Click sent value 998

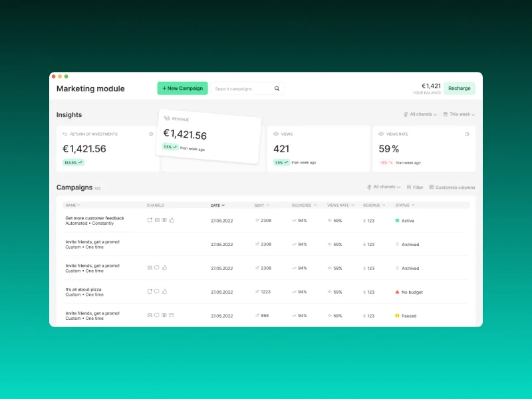(x=265, y=315)
